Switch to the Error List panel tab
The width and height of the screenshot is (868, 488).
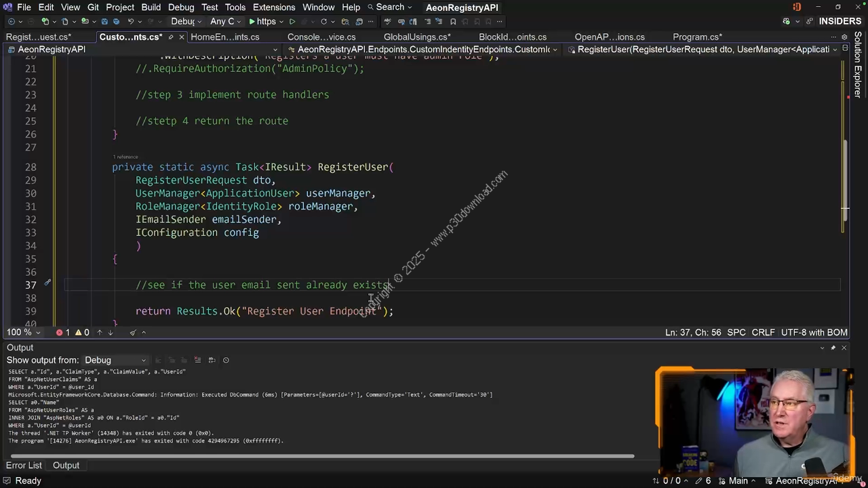click(24, 466)
